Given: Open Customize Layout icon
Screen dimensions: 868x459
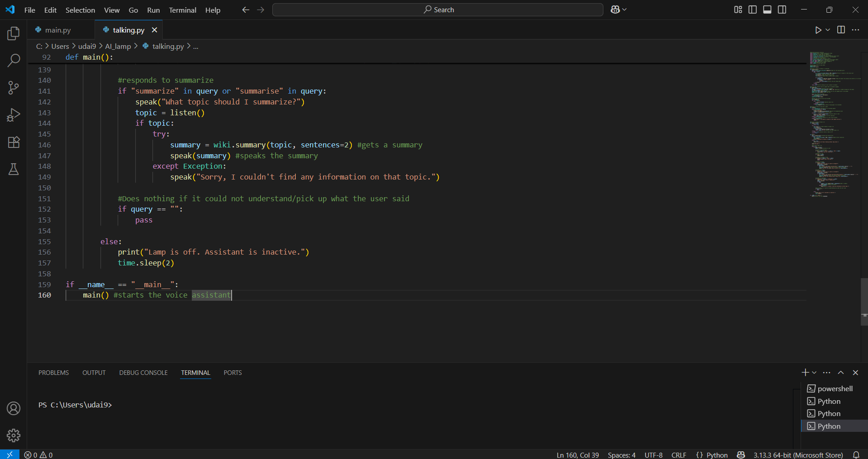Looking at the screenshot, I should (738, 9).
